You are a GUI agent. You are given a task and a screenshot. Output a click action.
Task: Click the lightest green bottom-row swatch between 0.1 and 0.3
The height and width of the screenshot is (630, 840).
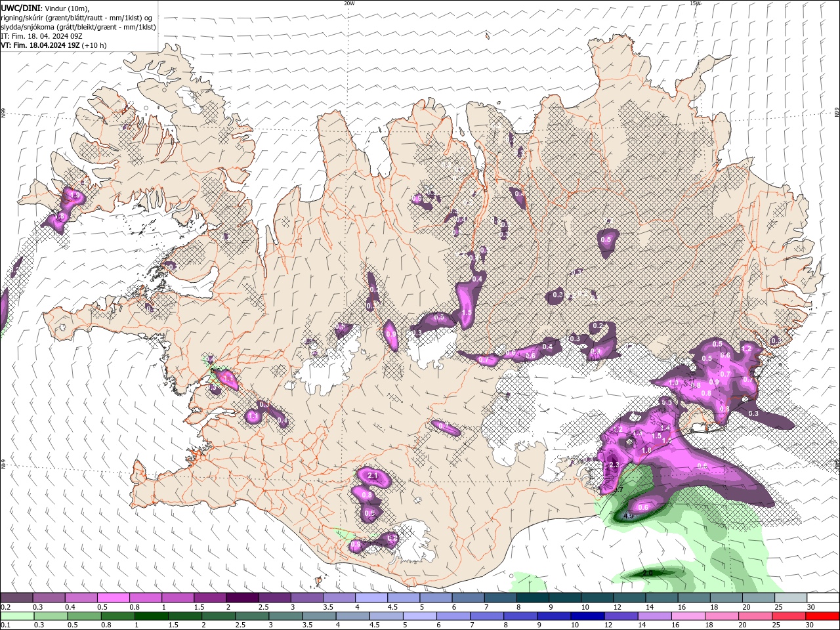click(x=16, y=616)
